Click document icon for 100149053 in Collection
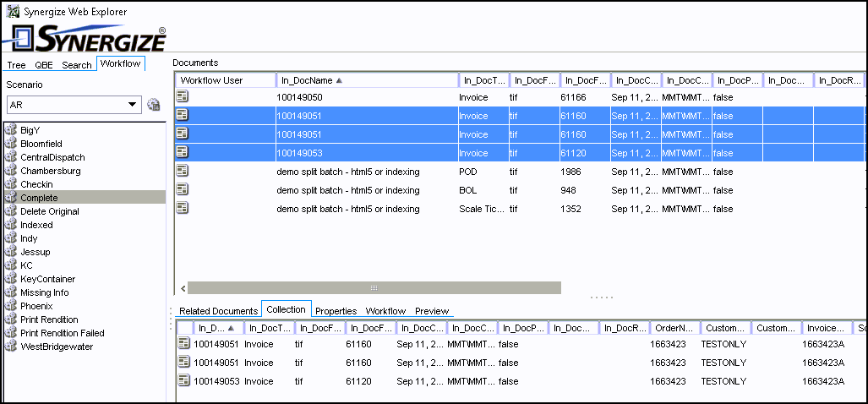868x404 pixels. 183,380
